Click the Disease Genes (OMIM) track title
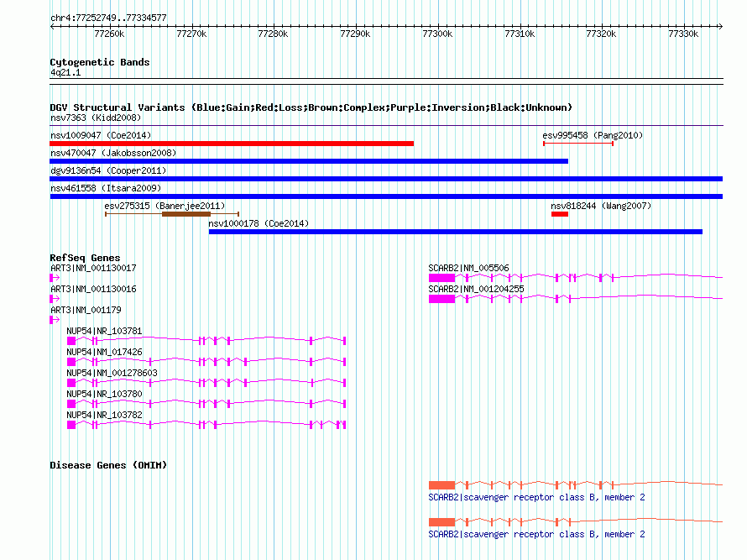The height and width of the screenshot is (560, 747). pos(108,465)
